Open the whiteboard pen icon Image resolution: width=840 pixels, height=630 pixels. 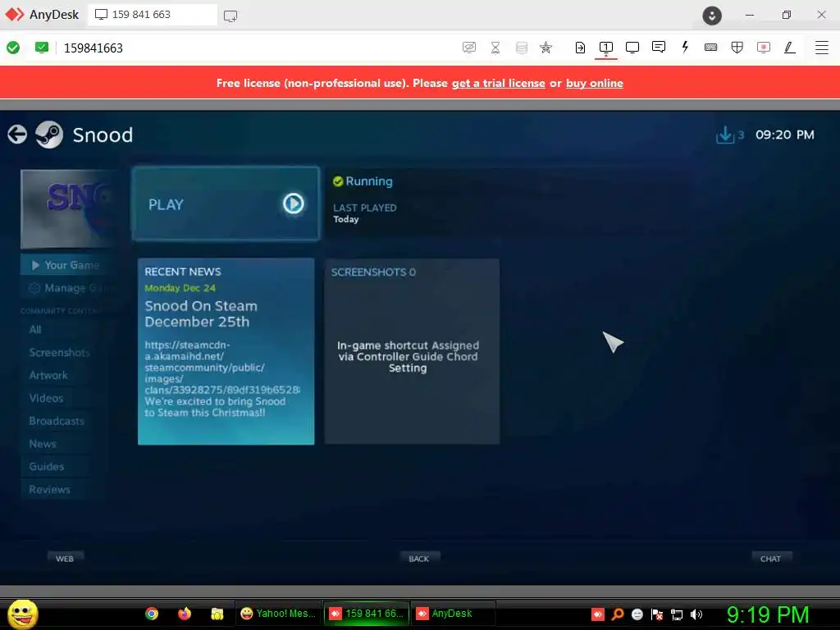pos(790,48)
